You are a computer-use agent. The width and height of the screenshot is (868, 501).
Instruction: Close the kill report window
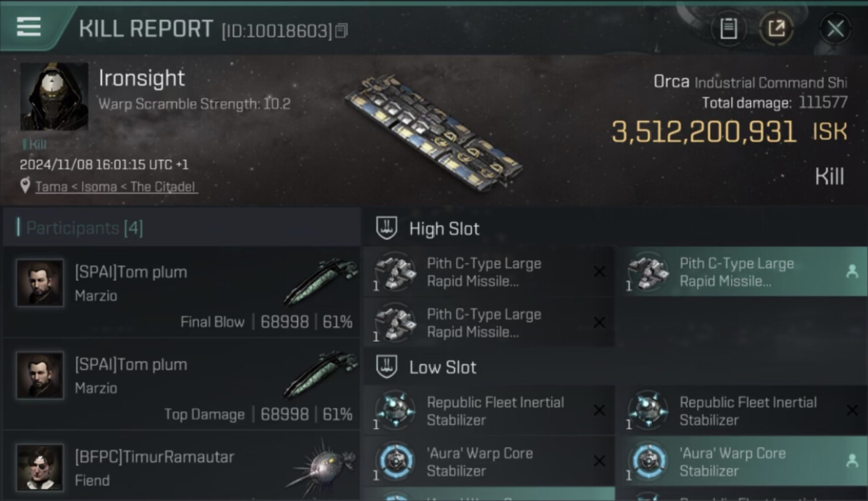[x=835, y=29]
